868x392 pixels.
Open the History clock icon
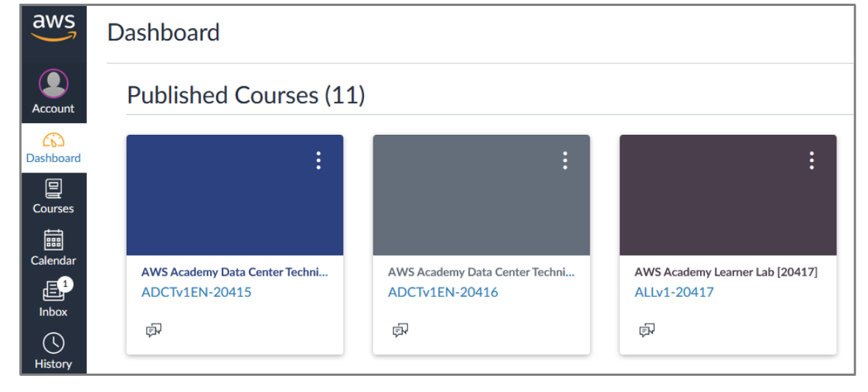coord(54,343)
